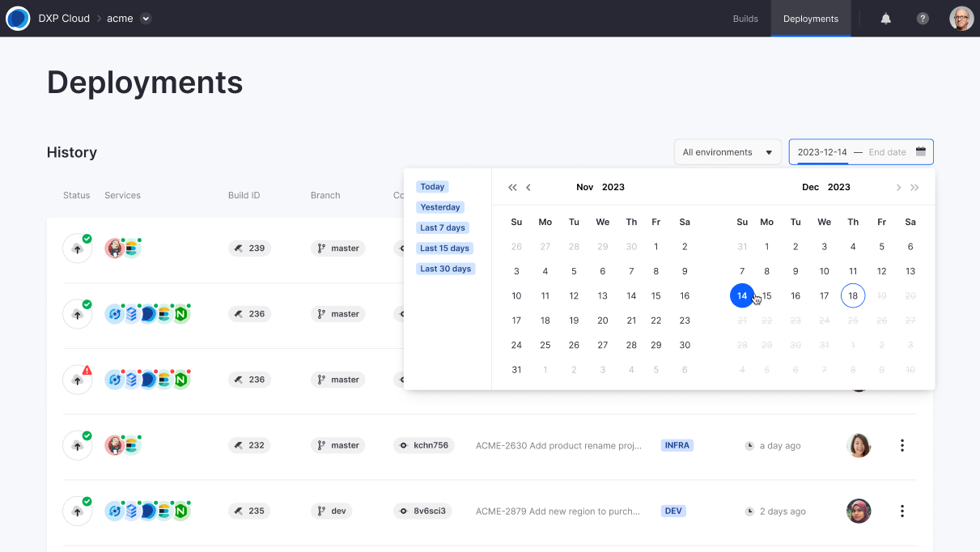Select December 14 in the calendar
Viewport: 980px width, 552px height.
pos(742,296)
